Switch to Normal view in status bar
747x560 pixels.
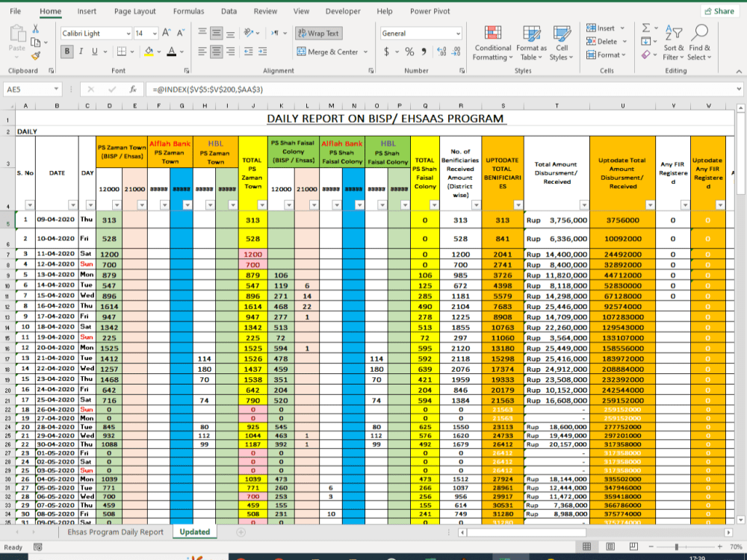(587, 547)
